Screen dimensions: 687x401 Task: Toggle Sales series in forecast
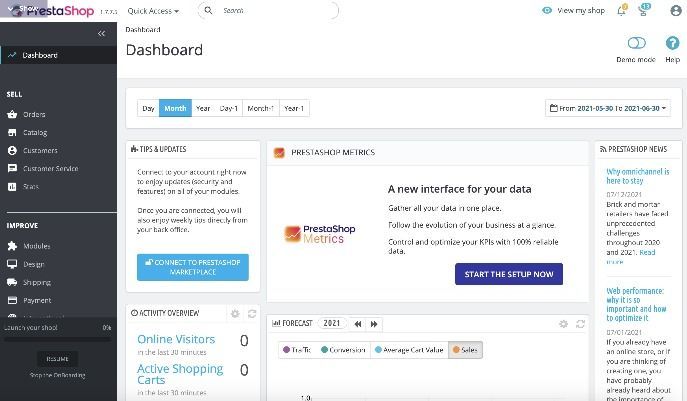pyautogui.click(x=465, y=350)
